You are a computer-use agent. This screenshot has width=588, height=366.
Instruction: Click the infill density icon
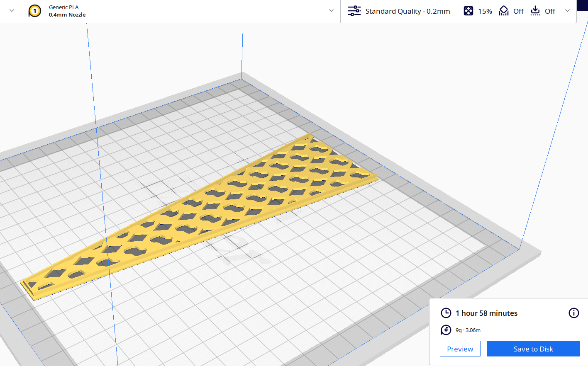tap(468, 11)
